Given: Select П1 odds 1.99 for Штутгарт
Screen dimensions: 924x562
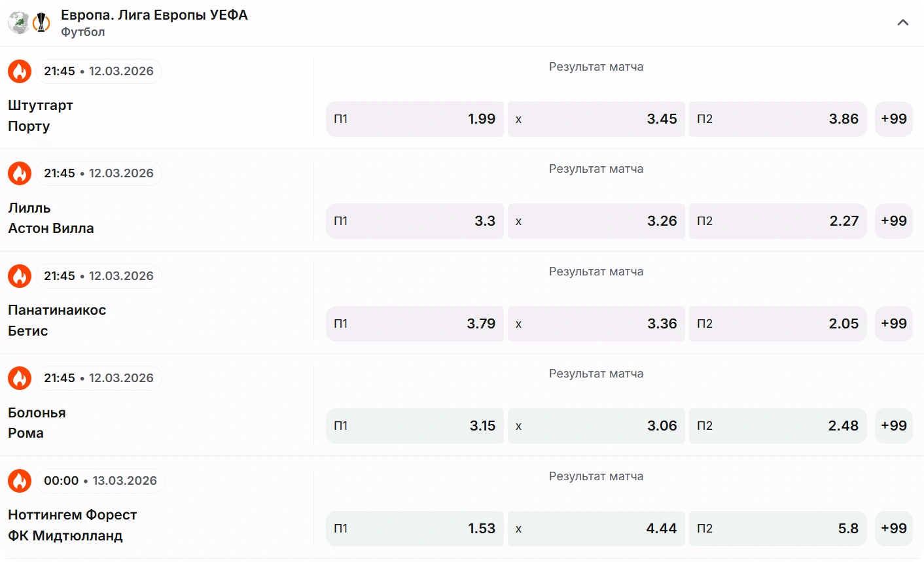Looking at the screenshot, I should click(x=415, y=119).
